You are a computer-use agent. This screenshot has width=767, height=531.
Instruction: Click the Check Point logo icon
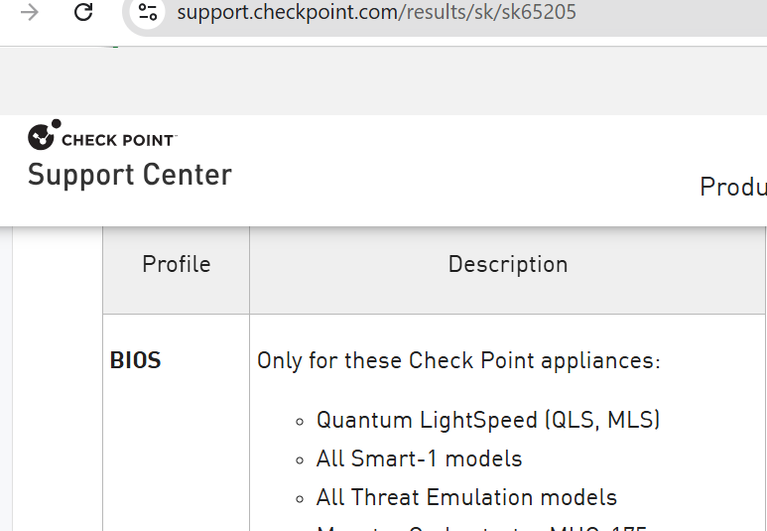point(45,134)
